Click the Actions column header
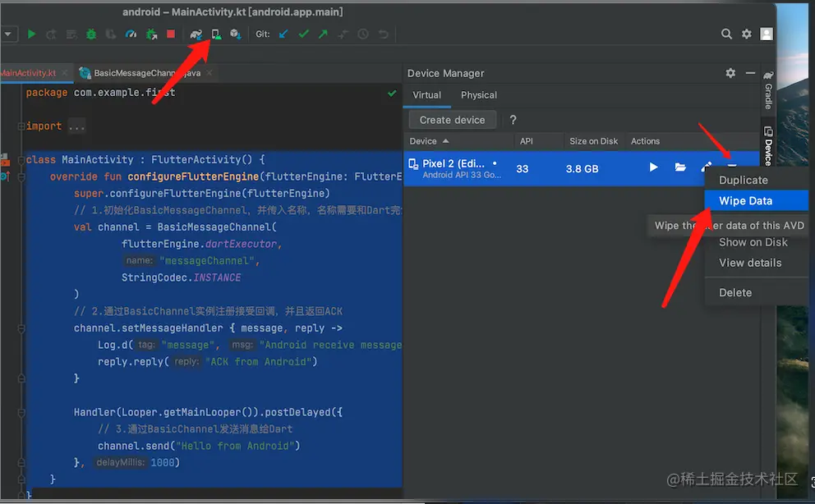 645,141
